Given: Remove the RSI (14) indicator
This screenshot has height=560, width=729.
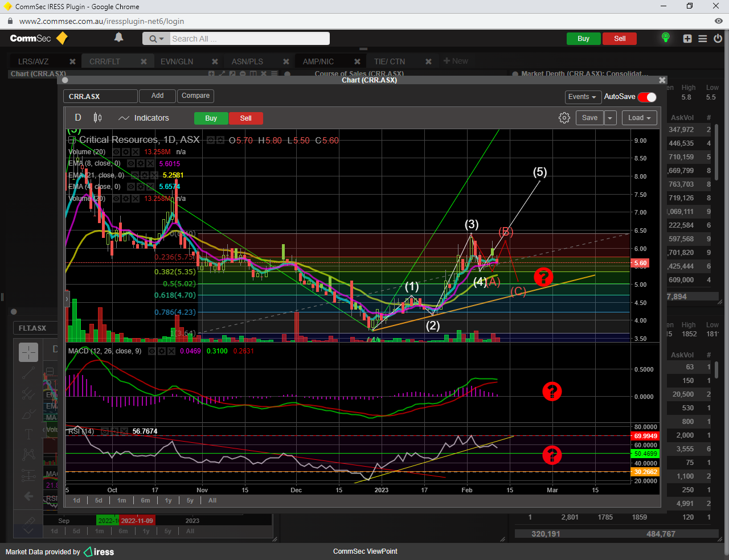Looking at the screenshot, I should [x=123, y=431].
